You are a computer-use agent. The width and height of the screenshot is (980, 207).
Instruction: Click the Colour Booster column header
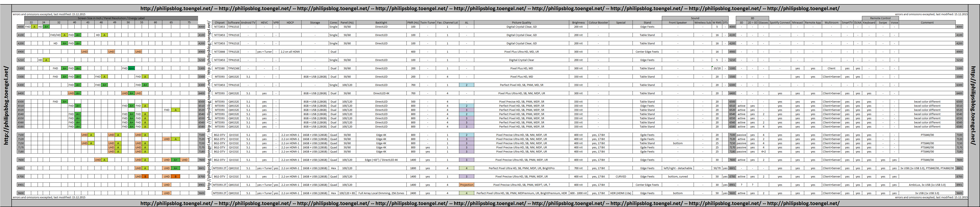coord(598,22)
